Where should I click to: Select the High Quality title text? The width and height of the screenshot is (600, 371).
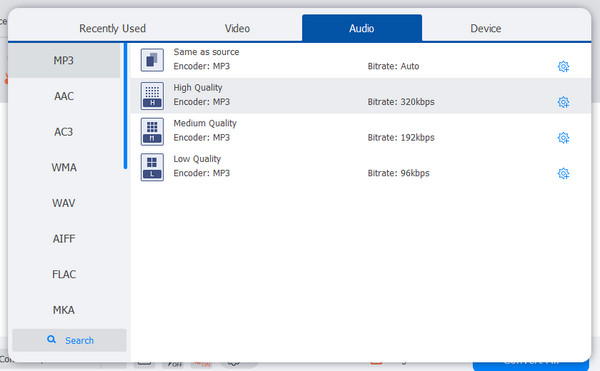(198, 88)
